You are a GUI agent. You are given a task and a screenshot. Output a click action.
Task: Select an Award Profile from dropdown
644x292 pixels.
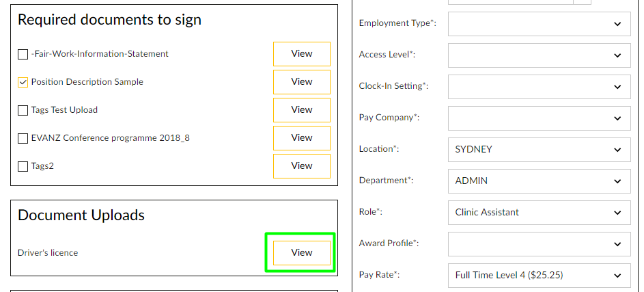click(x=539, y=243)
